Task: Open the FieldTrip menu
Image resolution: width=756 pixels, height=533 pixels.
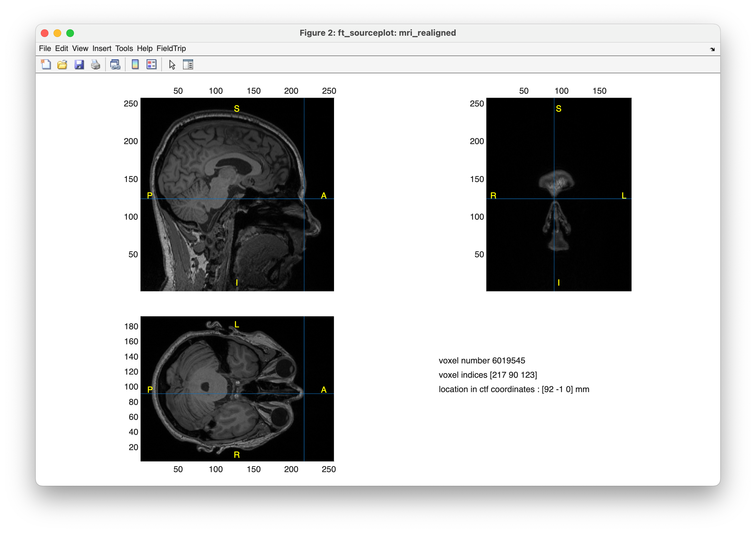Action: coord(171,48)
